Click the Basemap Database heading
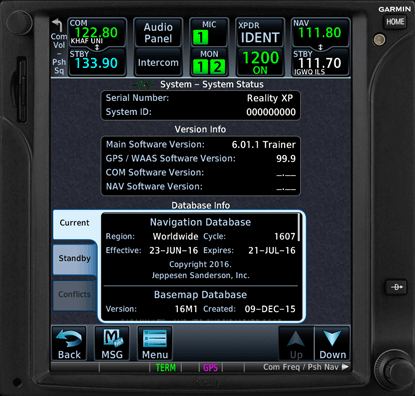 [200, 295]
